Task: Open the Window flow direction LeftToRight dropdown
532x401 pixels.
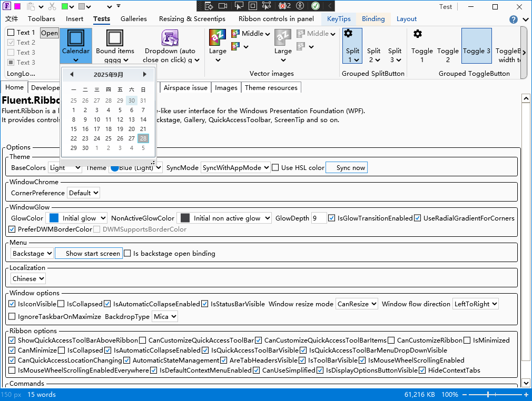Action: (475, 304)
